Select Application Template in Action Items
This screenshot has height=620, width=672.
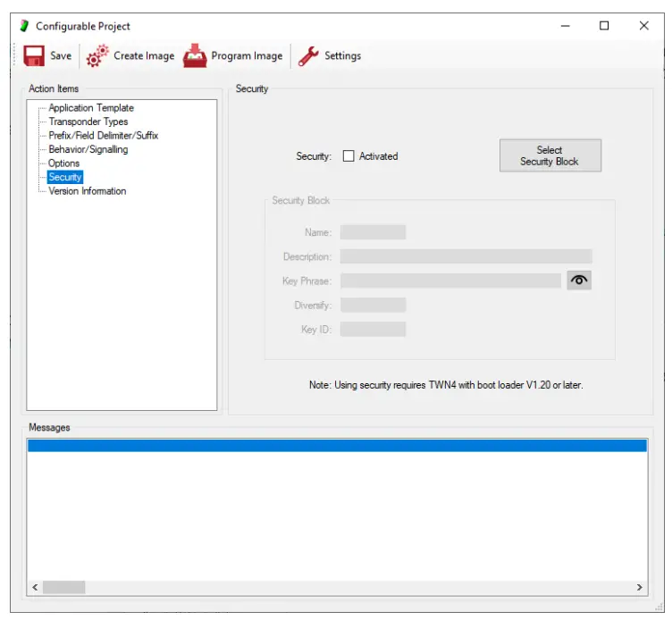[x=90, y=108]
